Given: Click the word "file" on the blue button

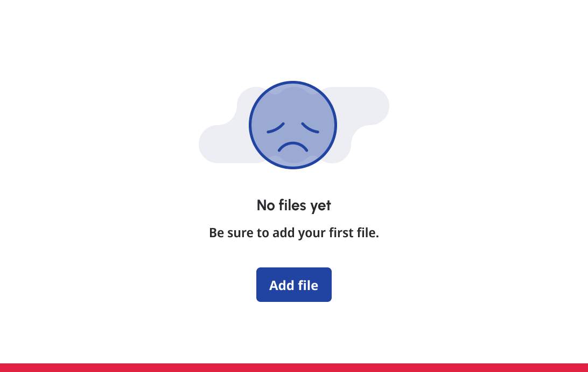Looking at the screenshot, I should tap(308, 285).
